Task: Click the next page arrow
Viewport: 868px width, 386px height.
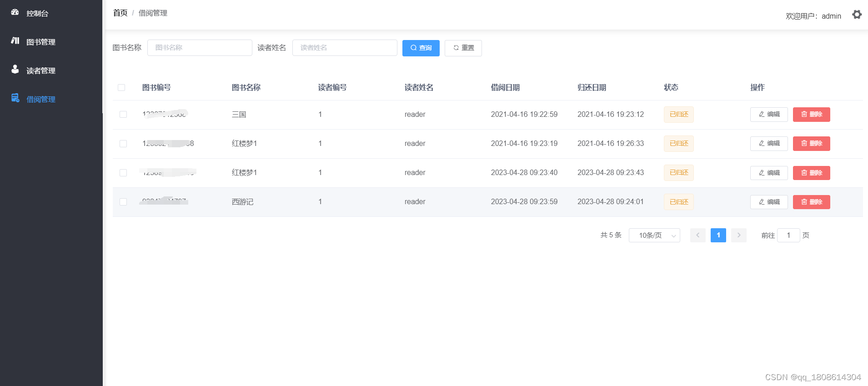Action: (x=738, y=235)
